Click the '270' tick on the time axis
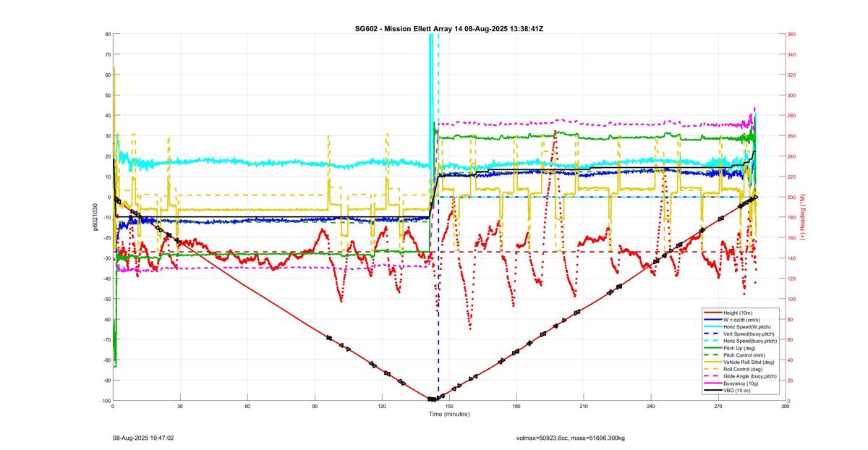Screen dimensions: 868x450 718,407
